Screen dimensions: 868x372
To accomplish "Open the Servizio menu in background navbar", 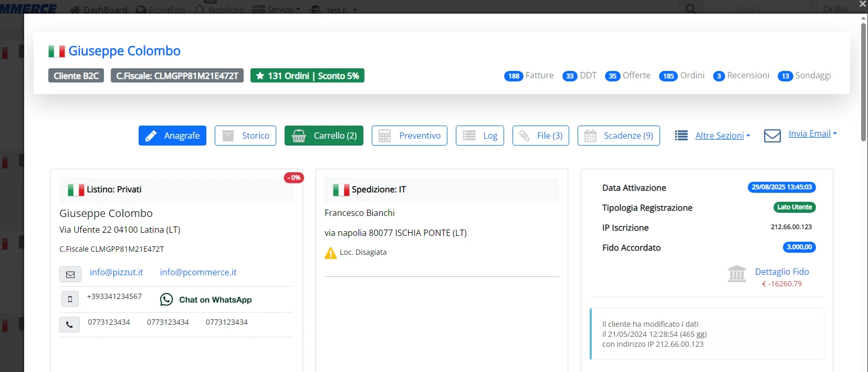I will click(277, 9).
